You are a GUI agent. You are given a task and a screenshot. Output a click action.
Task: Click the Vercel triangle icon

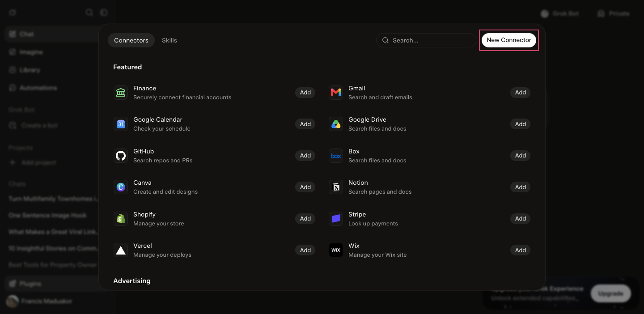tap(121, 250)
